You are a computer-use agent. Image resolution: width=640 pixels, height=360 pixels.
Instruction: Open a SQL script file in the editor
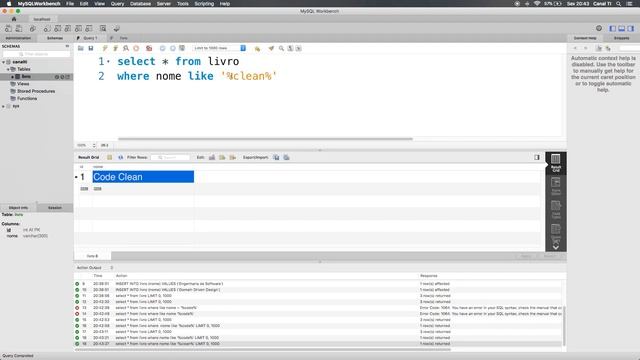point(81,49)
